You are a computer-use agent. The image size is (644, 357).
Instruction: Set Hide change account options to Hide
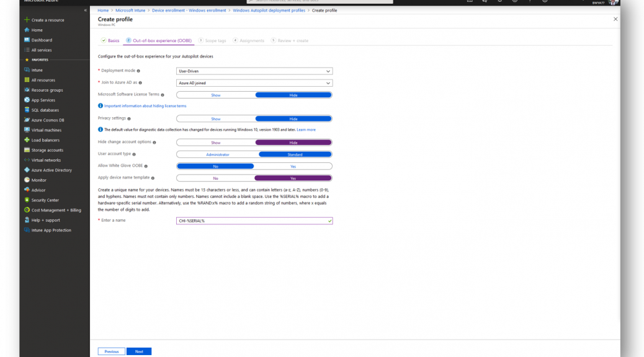coord(293,143)
